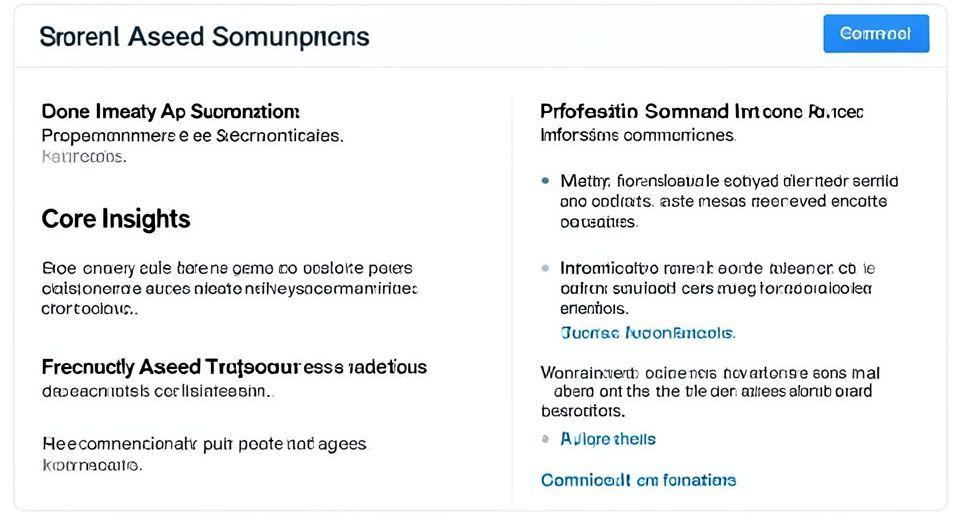Click the Infomsims commnoriches subtitle
Screen dimensions: 960x528
pyautogui.click(x=637, y=134)
